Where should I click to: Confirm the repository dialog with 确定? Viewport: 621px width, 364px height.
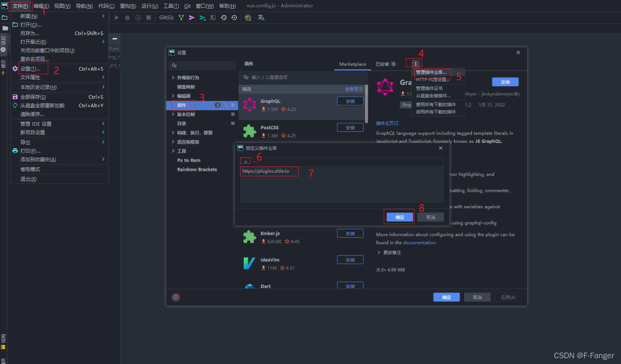pyautogui.click(x=400, y=217)
